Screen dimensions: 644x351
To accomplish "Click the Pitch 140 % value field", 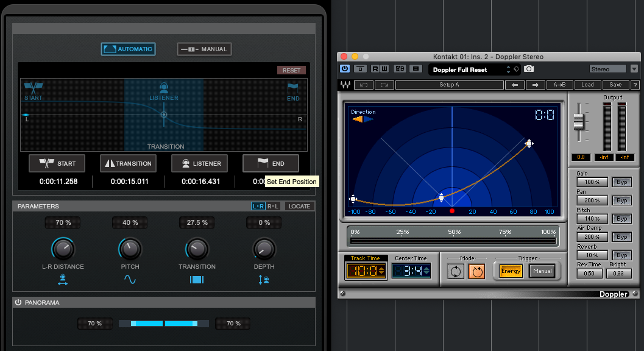I will pos(592,219).
